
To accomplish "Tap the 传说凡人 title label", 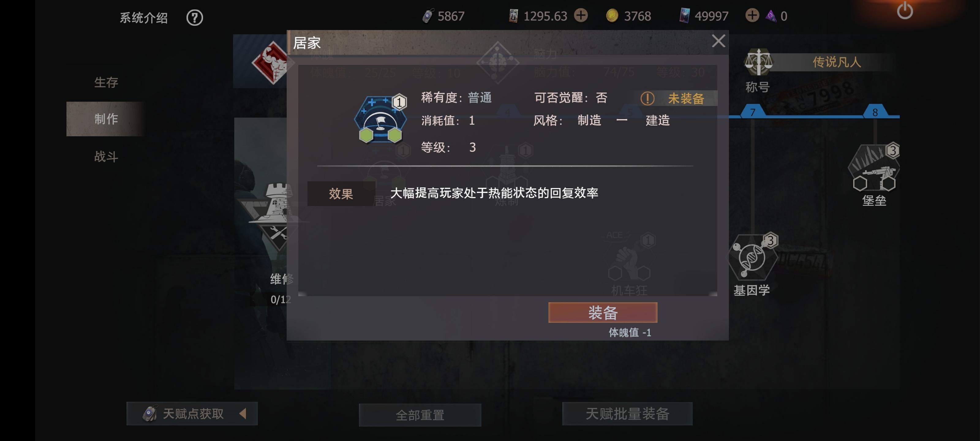I will pyautogui.click(x=837, y=62).
